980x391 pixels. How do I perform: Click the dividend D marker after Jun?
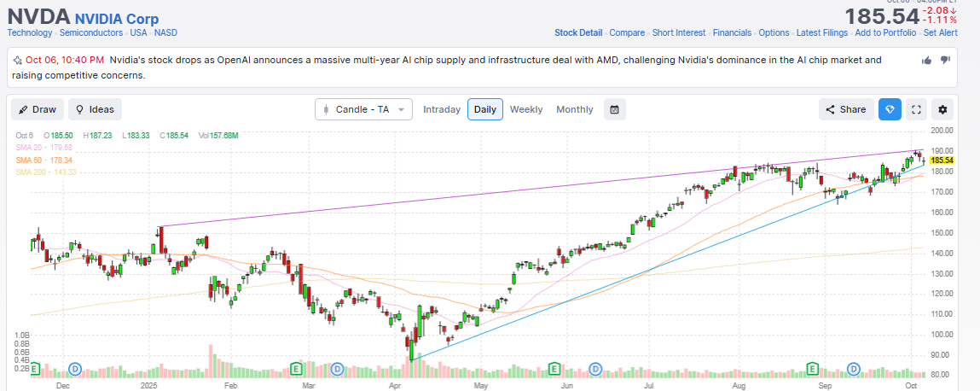pos(595,369)
